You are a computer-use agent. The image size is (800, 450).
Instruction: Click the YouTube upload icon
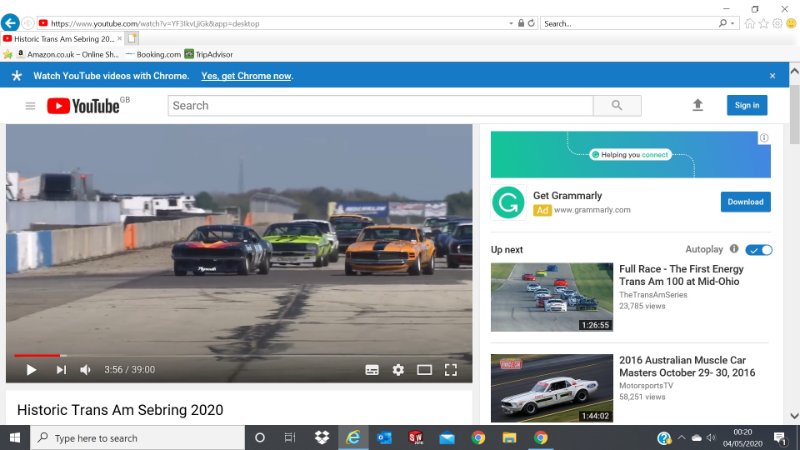click(x=698, y=105)
